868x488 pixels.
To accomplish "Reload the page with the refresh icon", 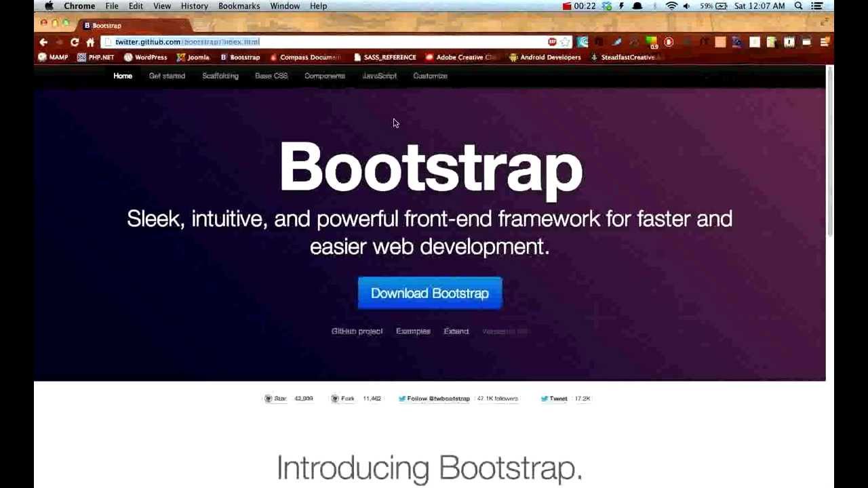I will pyautogui.click(x=75, y=42).
